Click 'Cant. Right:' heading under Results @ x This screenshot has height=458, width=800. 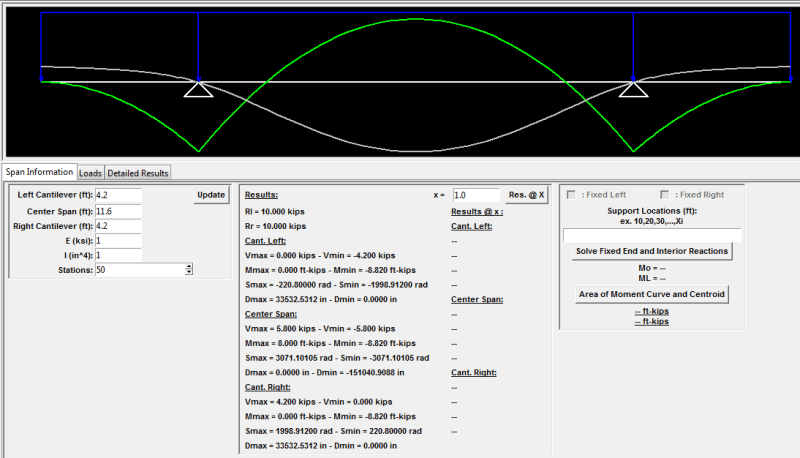coord(473,372)
